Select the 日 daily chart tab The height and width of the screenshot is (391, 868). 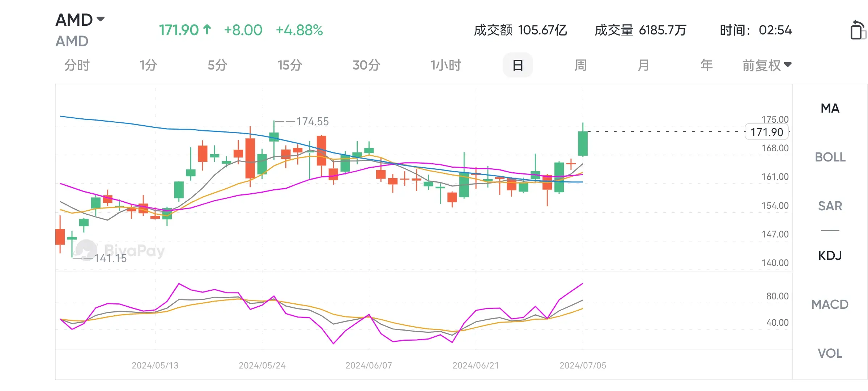click(518, 65)
